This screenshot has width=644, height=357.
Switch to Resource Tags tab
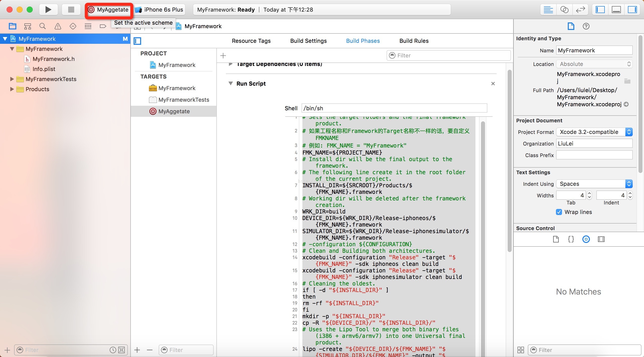(251, 41)
